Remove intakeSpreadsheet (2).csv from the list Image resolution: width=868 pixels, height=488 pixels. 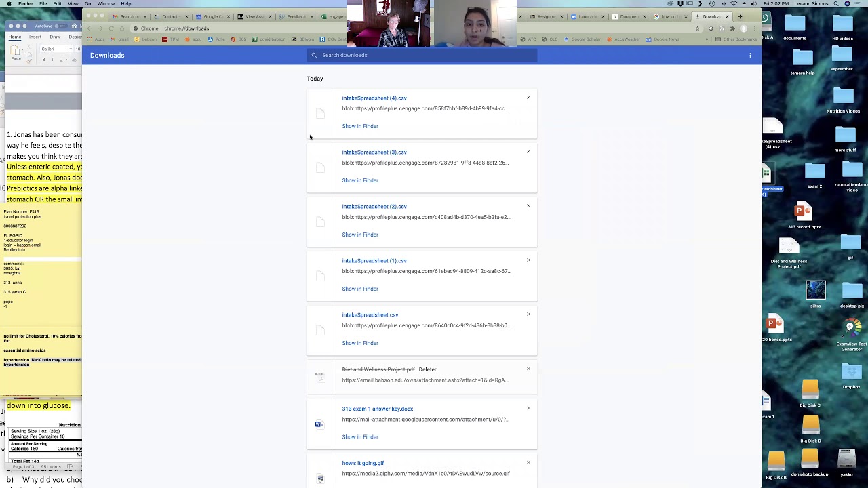click(x=528, y=206)
